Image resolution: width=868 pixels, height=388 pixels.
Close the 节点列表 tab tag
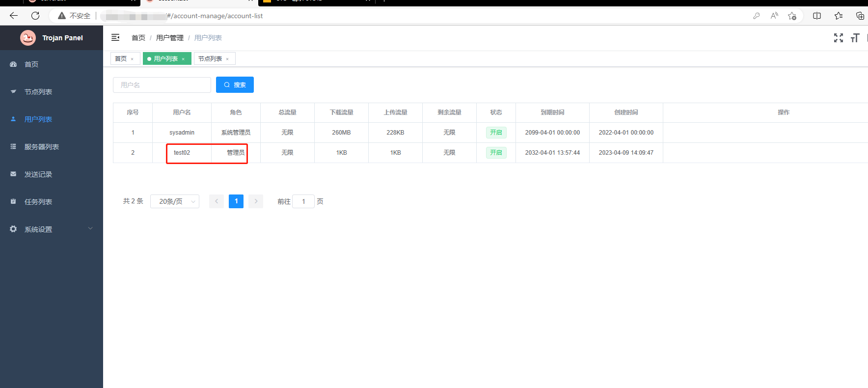tap(227, 59)
